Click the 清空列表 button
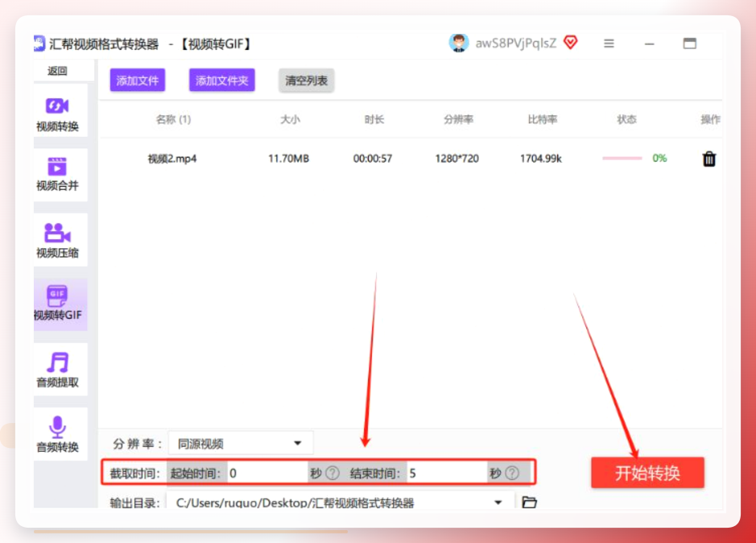 pyautogui.click(x=306, y=80)
